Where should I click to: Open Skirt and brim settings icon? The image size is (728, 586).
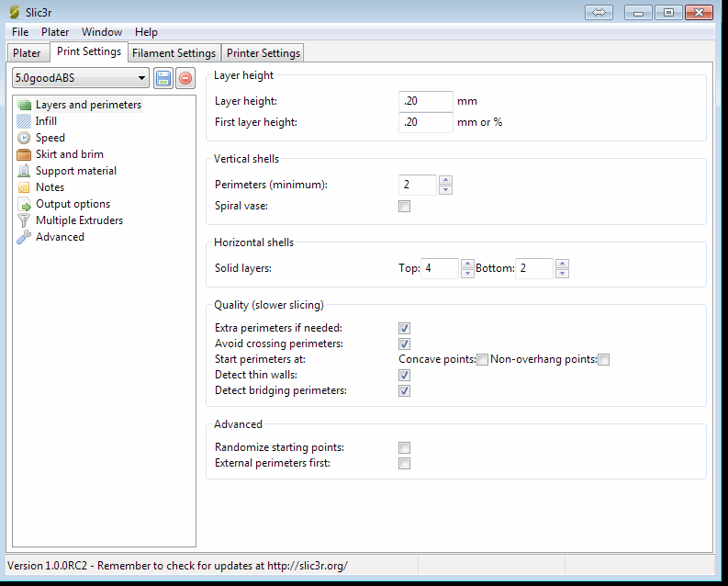coord(24,154)
